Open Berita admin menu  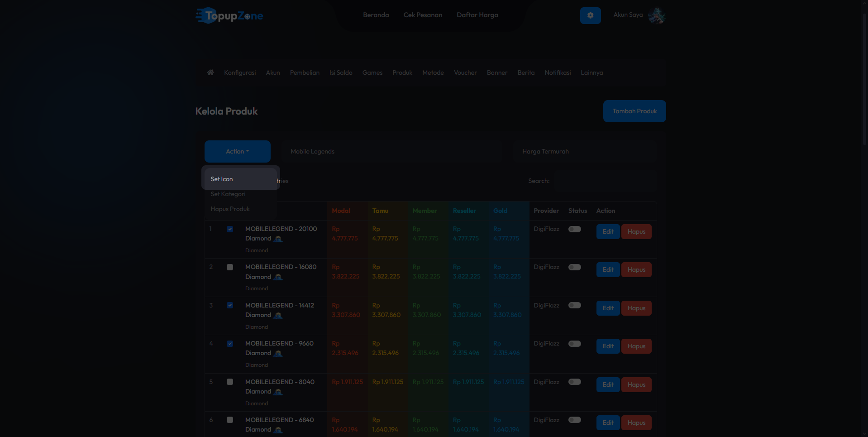[526, 72]
